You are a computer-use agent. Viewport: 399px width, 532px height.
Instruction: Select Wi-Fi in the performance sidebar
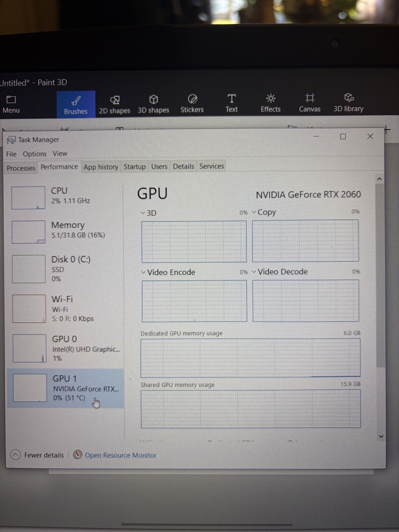[x=66, y=309]
